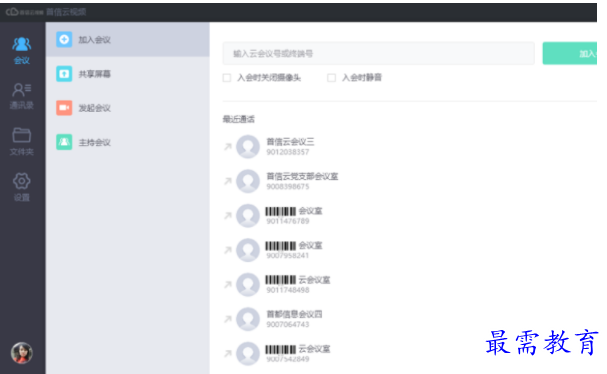The height and width of the screenshot is (374, 607).
Task: Click the user profile avatar
Action: (22, 353)
